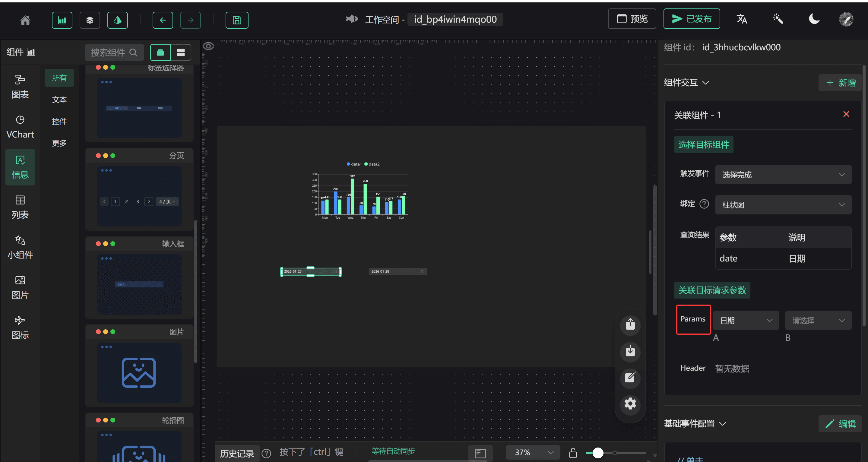Open the layers panel toolbar button
The height and width of the screenshot is (462, 868).
pos(90,20)
